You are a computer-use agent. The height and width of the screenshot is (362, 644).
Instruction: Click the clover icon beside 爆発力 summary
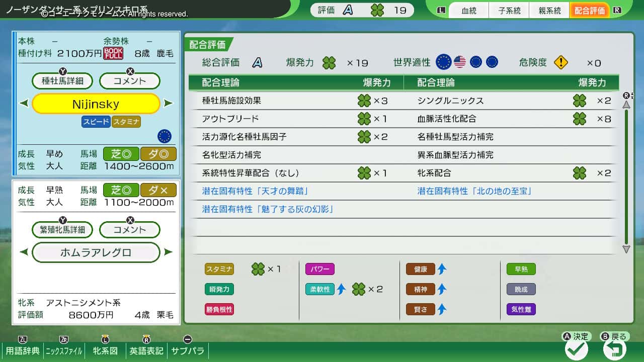[330, 63]
